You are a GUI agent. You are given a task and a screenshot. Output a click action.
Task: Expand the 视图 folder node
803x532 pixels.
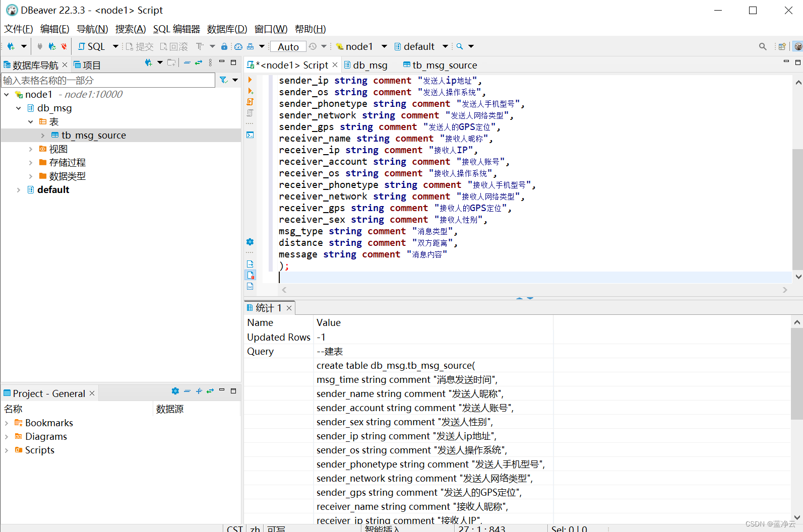pos(31,149)
